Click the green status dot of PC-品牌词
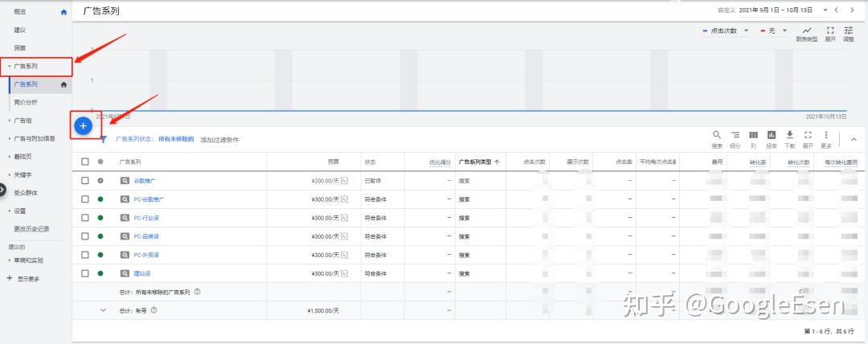 click(100, 236)
